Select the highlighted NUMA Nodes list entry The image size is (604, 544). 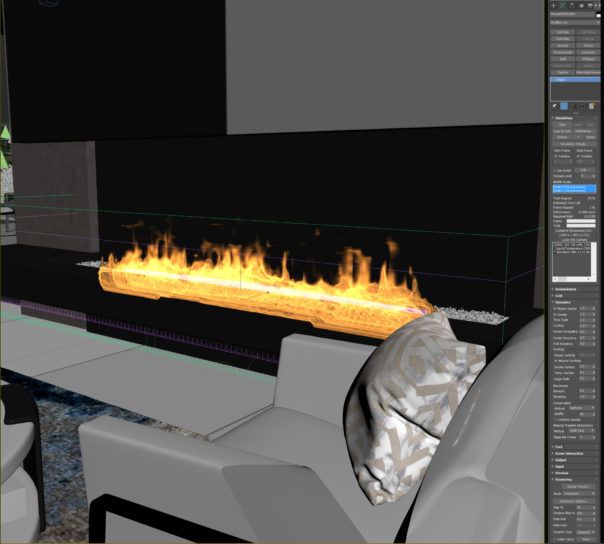point(574,186)
